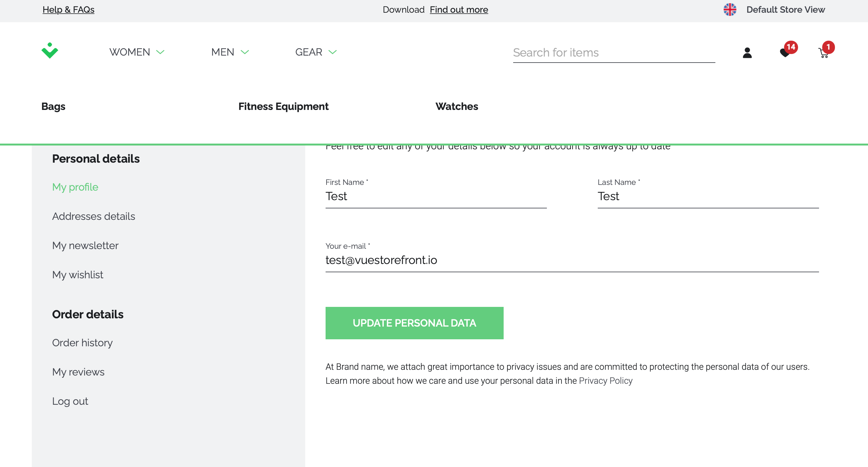Expand the GEAR menu chevron
Image resolution: width=868 pixels, height=467 pixels.
tap(333, 52)
